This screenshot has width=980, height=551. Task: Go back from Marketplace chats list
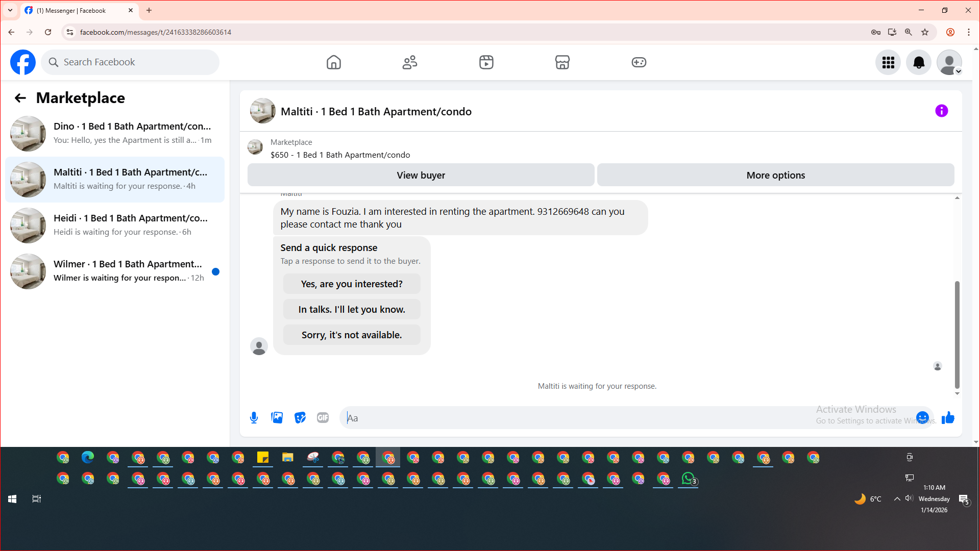[20, 98]
